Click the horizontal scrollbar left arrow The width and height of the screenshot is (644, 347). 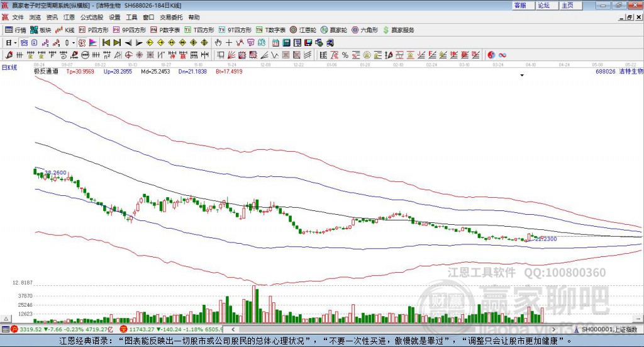click(233, 329)
